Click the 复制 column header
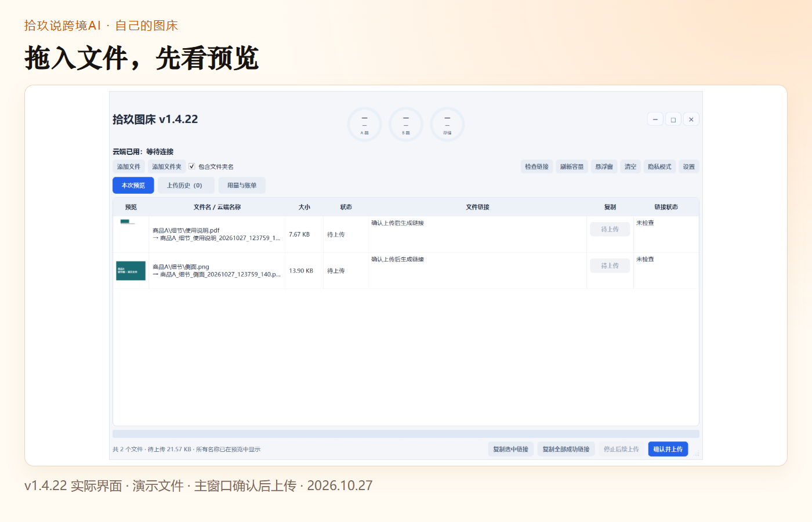The width and height of the screenshot is (812, 522). pos(610,207)
